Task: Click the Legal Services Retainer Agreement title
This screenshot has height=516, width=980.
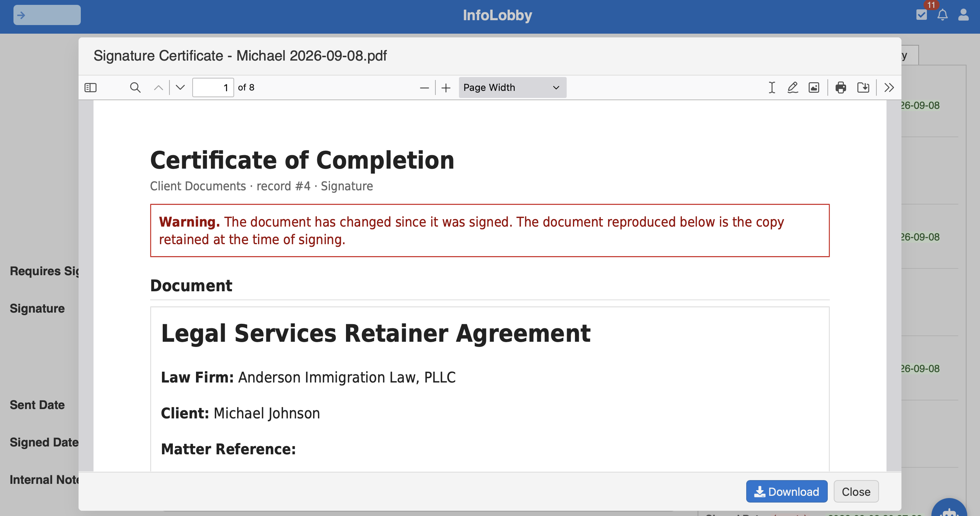Action: coord(376,334)
